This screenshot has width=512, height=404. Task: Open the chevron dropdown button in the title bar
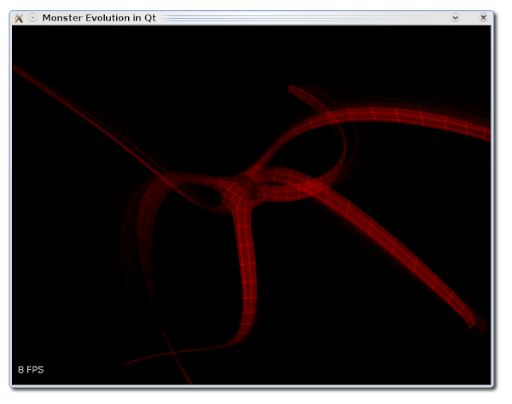455,17
